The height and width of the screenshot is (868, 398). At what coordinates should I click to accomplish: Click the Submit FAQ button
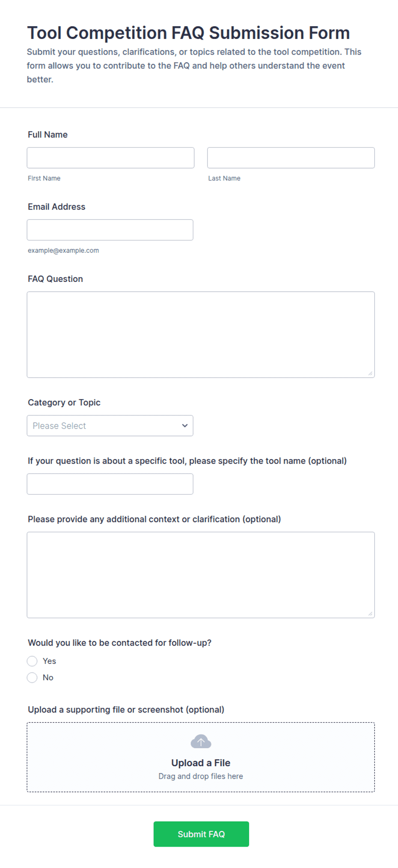201,834
